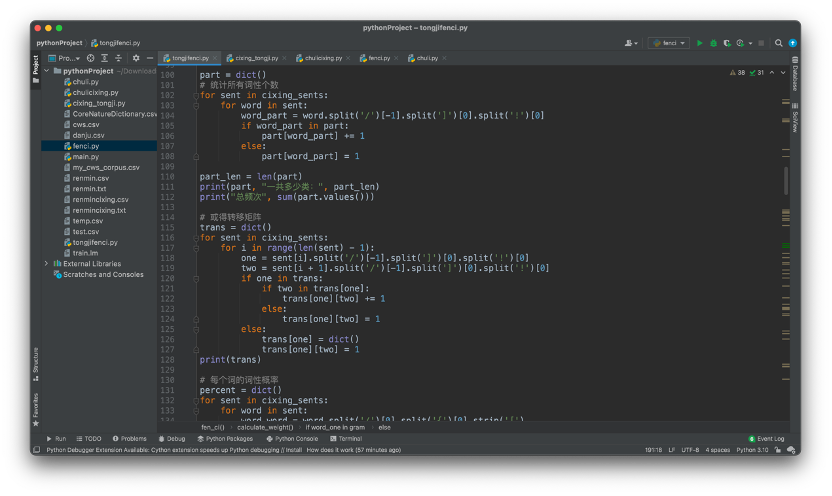Open the SciView tool window
The image size is (832, 496).
tap(795, 117)
